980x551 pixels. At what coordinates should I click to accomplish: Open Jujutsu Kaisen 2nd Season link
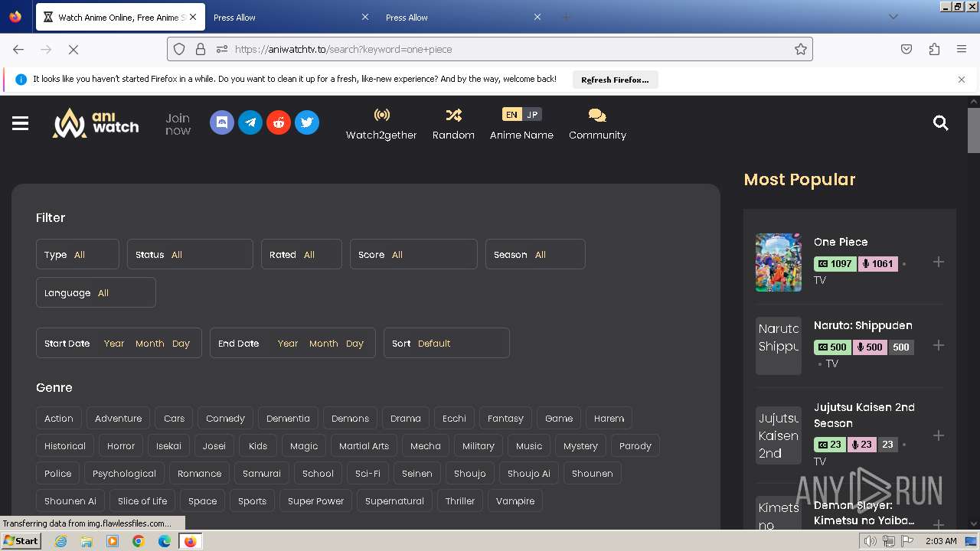[864, 415]
